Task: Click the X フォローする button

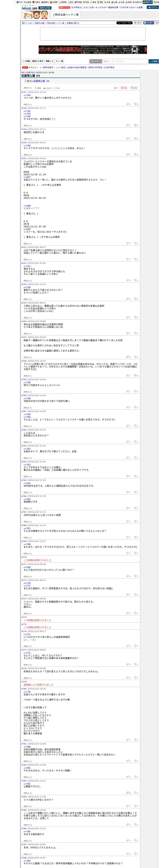Action: click(x=124, y=23)
